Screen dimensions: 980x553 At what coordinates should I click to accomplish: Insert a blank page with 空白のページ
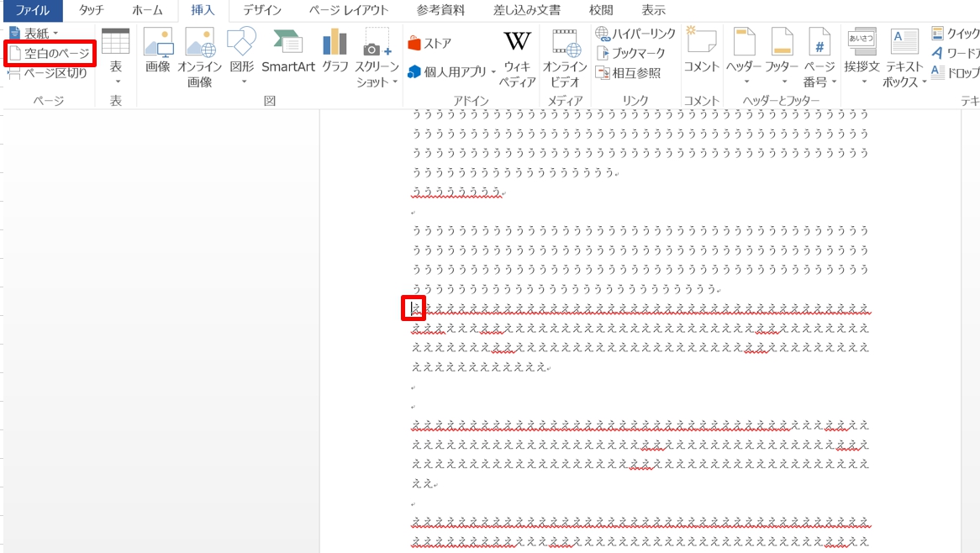click(50, 54)
